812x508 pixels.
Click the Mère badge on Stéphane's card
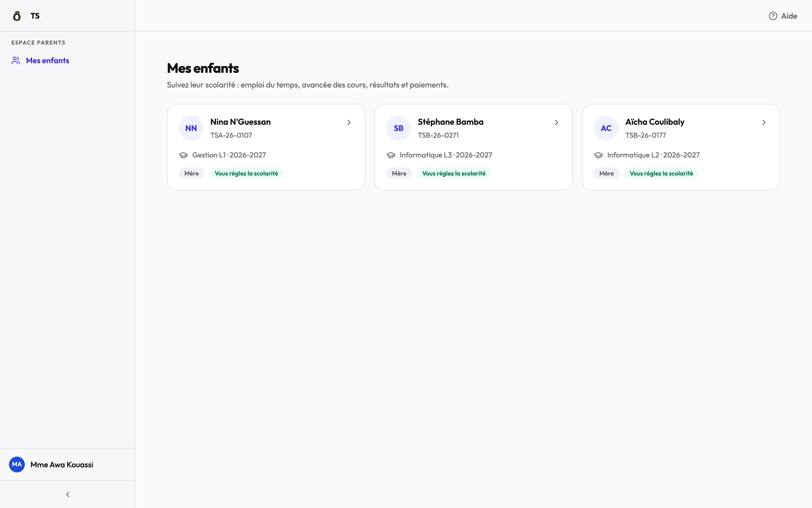point(399,173)
